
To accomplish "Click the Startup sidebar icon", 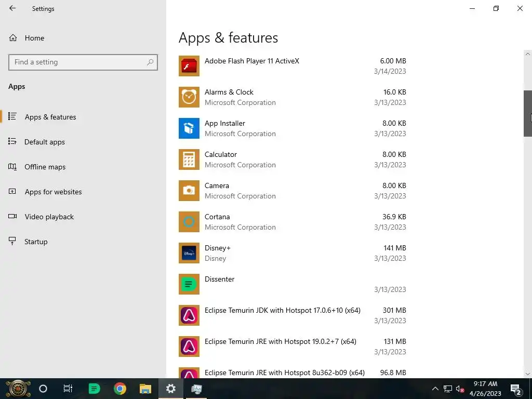I will pyautogui.click(x=12, y=241).
